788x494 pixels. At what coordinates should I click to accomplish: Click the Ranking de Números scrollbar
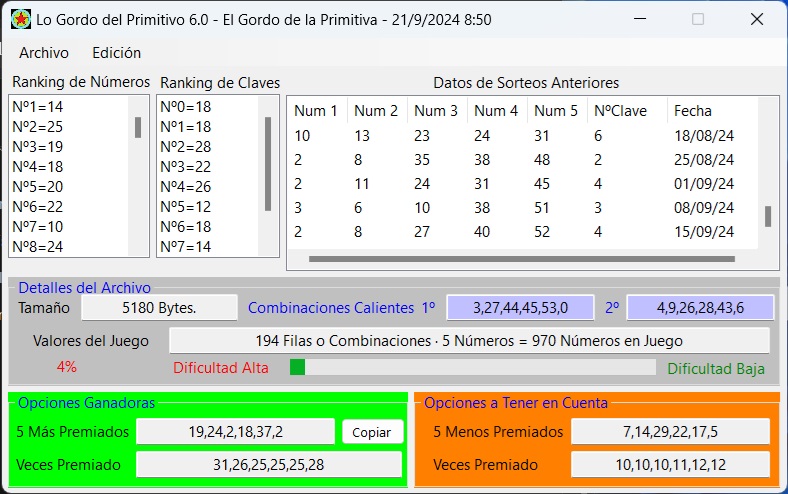coord(138,127)
